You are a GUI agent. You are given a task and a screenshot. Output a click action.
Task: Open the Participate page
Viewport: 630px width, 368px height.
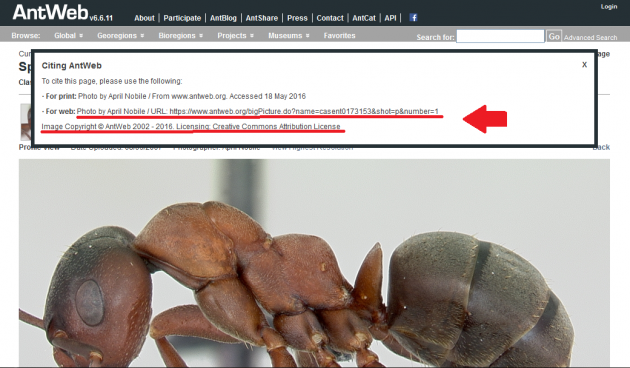click(182, 18)
